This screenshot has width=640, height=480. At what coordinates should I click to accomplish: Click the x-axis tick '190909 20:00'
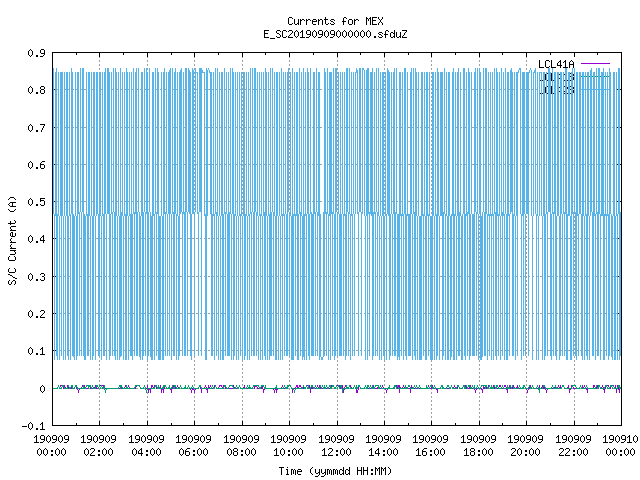pyautogui.click(x=525, y=446)
